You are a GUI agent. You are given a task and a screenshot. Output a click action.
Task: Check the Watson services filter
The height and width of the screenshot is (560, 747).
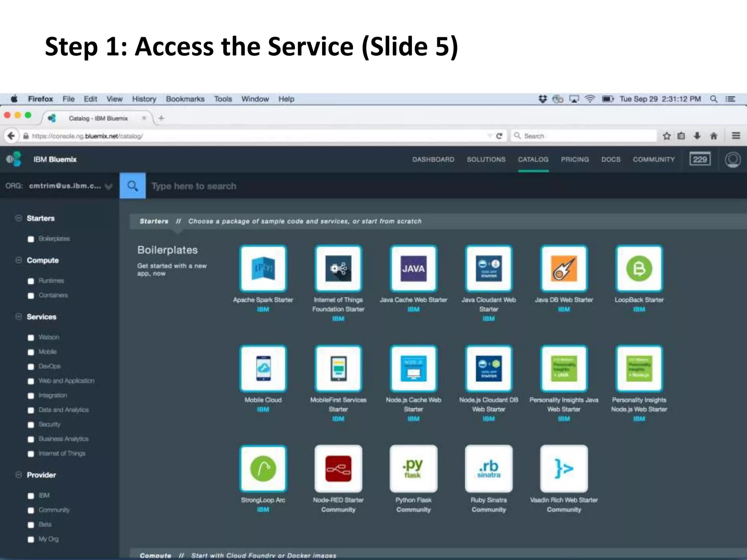(31, 338)
